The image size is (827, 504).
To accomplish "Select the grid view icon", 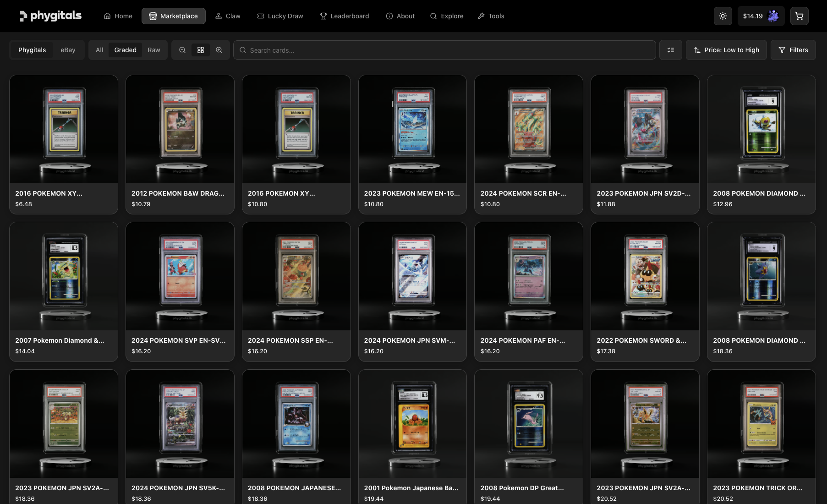I will pyautogui.click(x=201, y=50).
